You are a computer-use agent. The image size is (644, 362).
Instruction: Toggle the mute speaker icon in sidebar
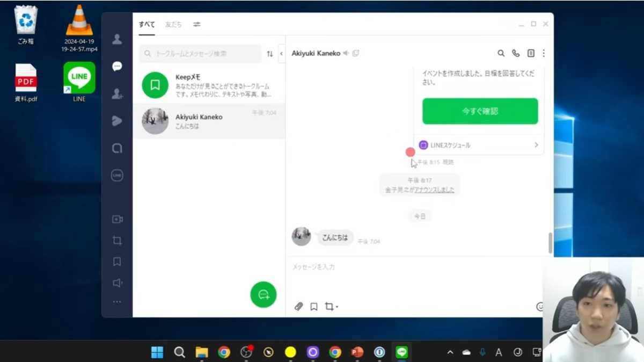coord(117,283)
